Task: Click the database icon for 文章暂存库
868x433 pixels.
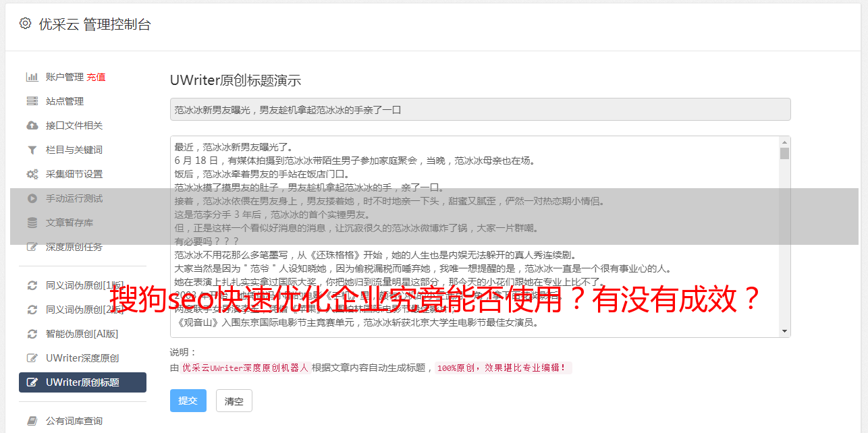Action: tap(32, 223)
